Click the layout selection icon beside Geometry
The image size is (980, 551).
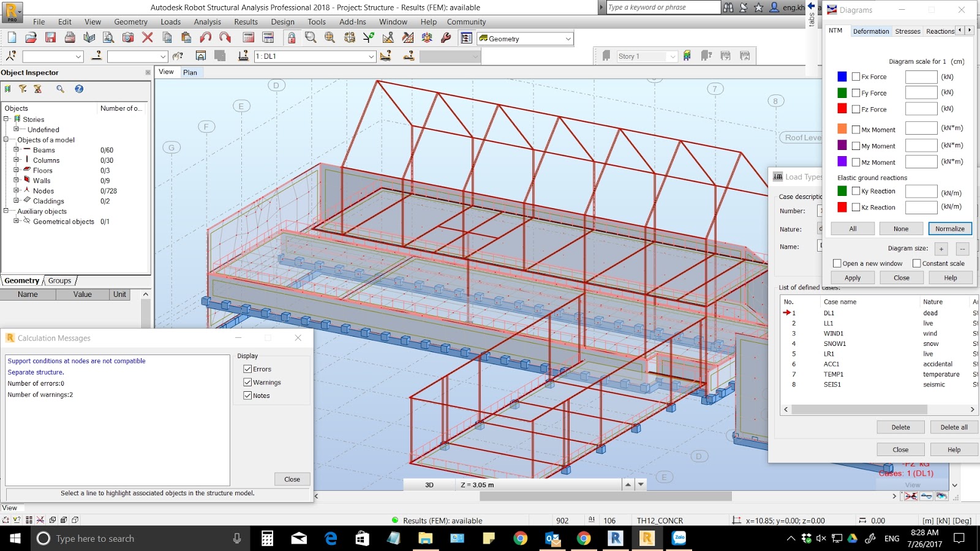[x=467, y=38]
